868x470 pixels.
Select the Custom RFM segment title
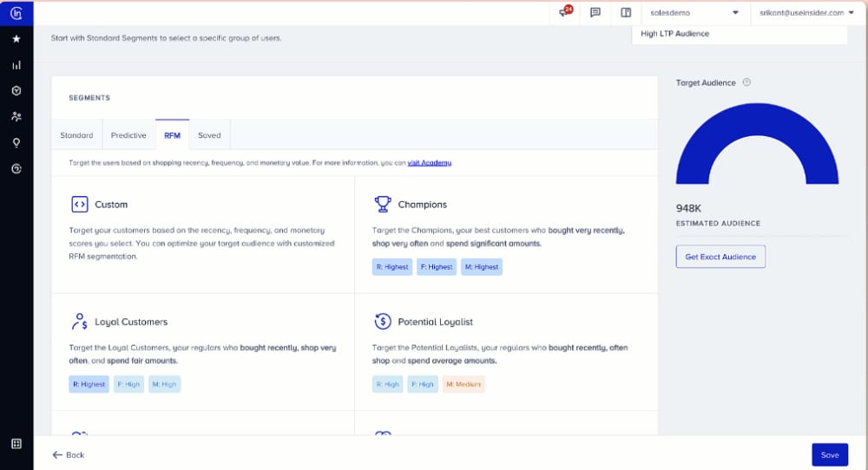(111, 204)
